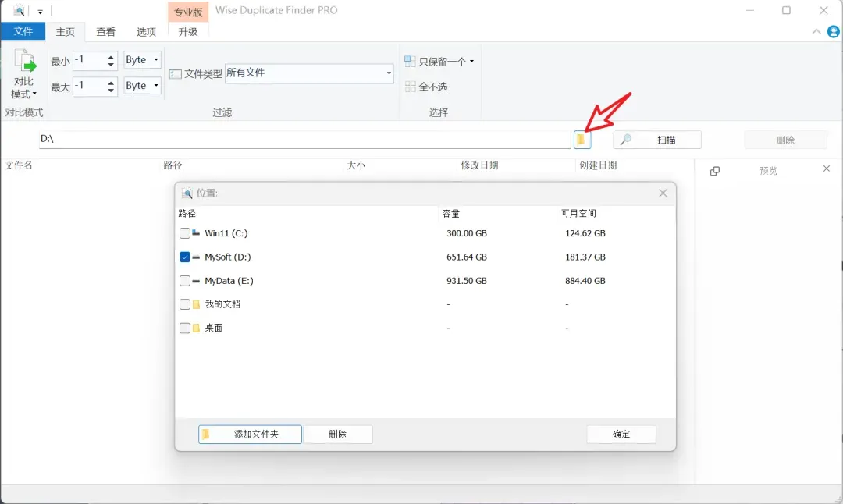Click 添加文件夹 add folder button

[250, 434]
